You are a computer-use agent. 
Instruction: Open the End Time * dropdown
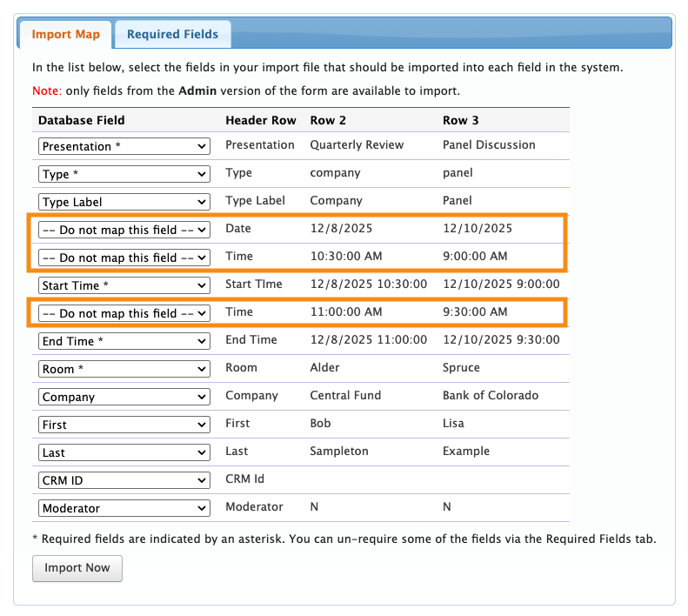click(124, 341)
